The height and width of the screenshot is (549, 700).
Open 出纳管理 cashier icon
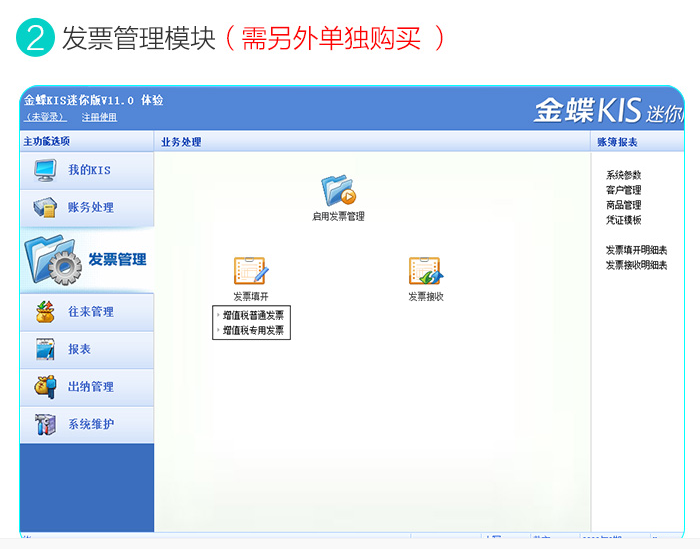[x=45, y=387]
